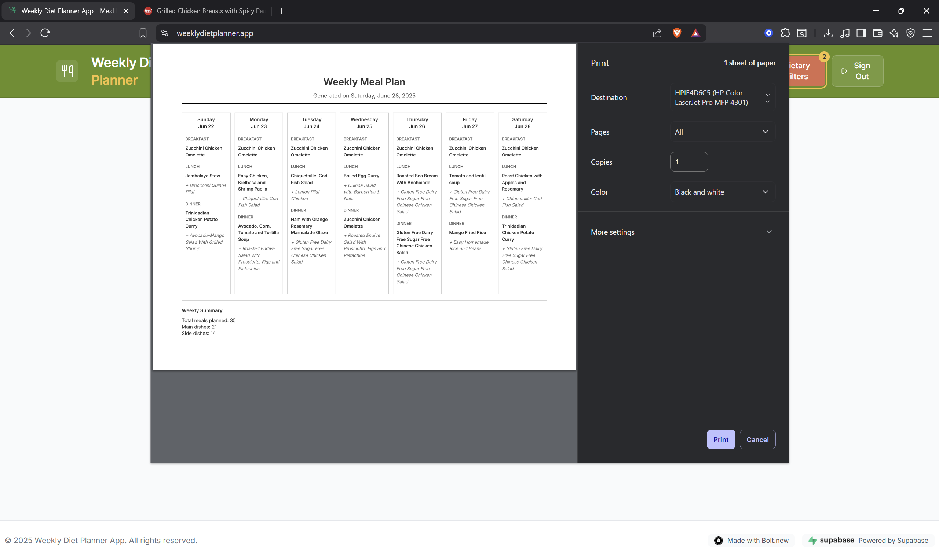This screenshot has width=939, height=560.
Task: Click the Brave Shields lion icon
Action: coord(677,33)
